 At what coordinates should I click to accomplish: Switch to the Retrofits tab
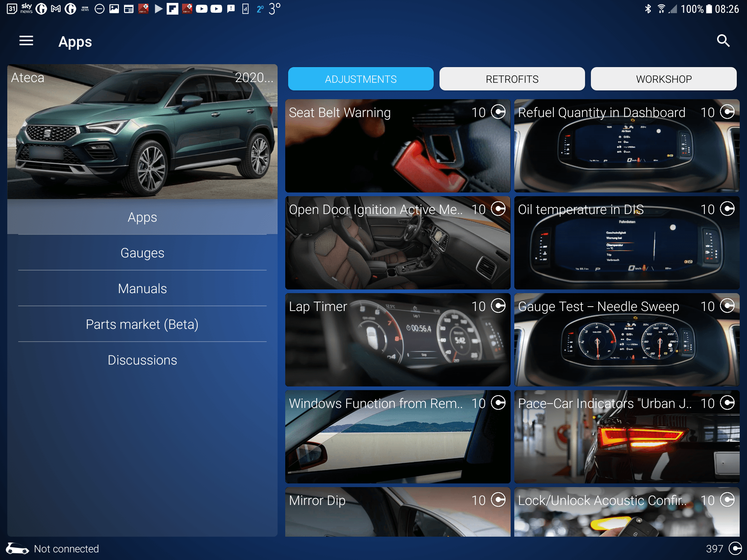point(512,79)
